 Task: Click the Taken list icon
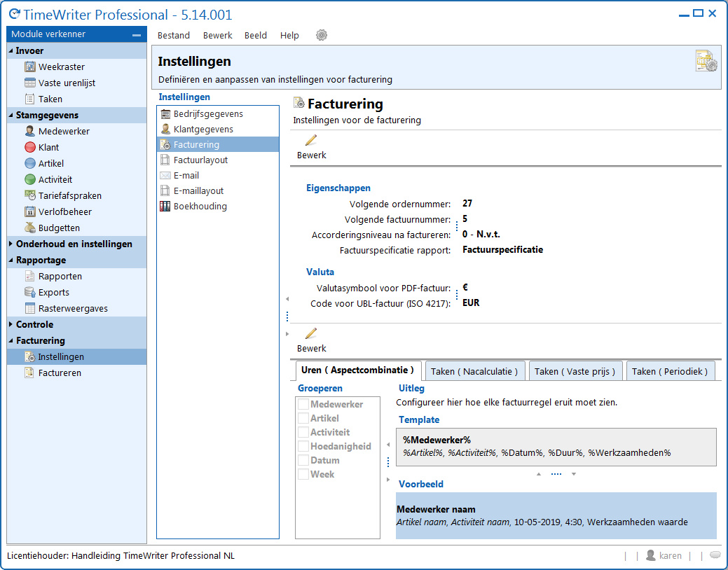(29, 99)
